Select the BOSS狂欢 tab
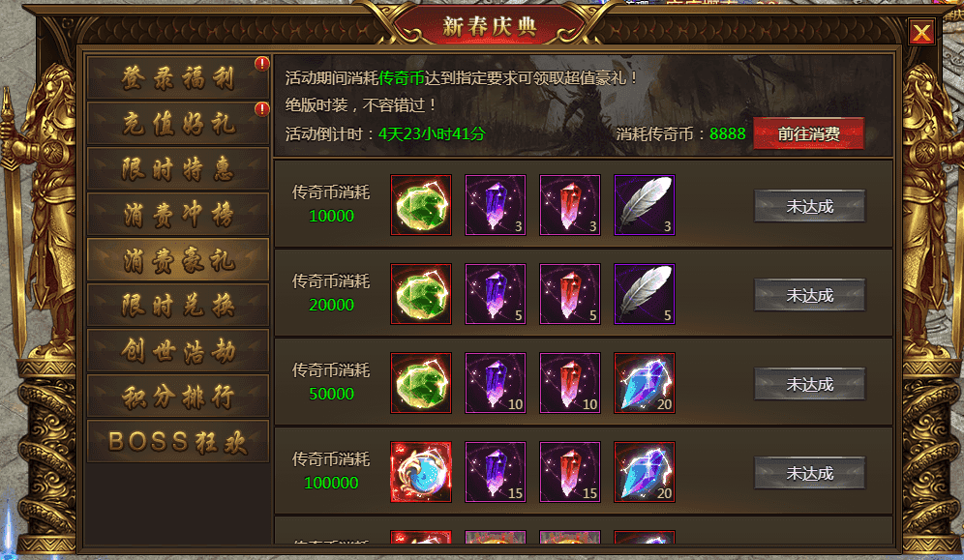964x560 pixels. point(178,441)
